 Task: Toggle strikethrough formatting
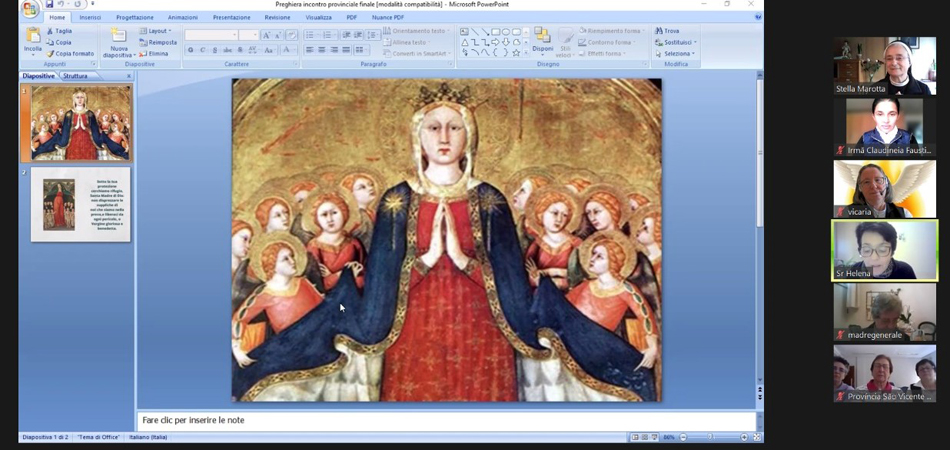coord(228,50)
